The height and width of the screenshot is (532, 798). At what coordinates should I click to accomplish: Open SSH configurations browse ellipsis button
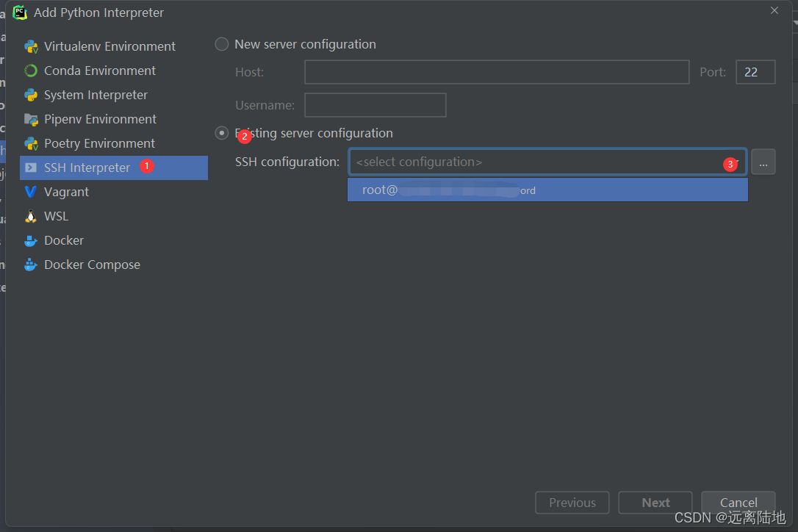point(763,162)
